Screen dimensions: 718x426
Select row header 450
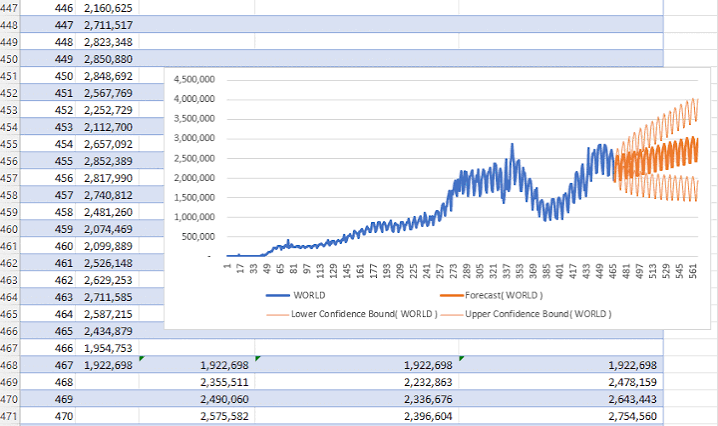[9, 59]
